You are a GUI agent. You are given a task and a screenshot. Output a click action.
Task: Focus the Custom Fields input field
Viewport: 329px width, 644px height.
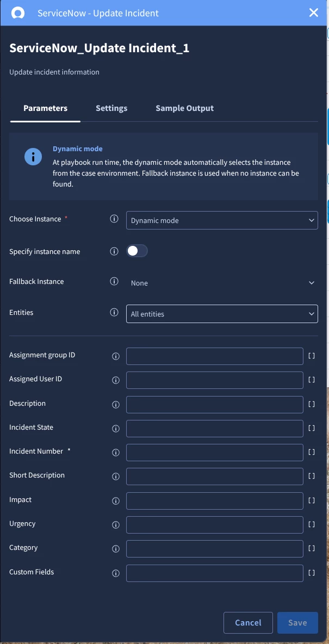pos(214,573)
